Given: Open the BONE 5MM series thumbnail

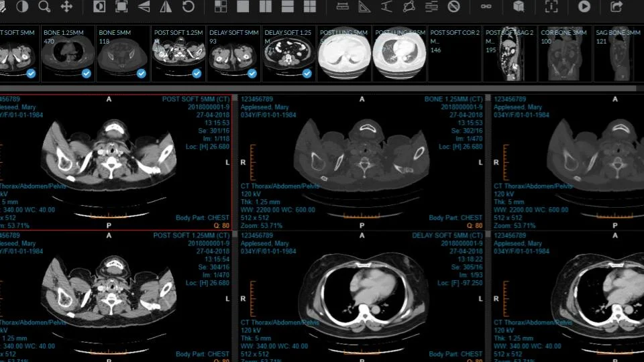Looking at the screenshot, I should coord(123,54).
